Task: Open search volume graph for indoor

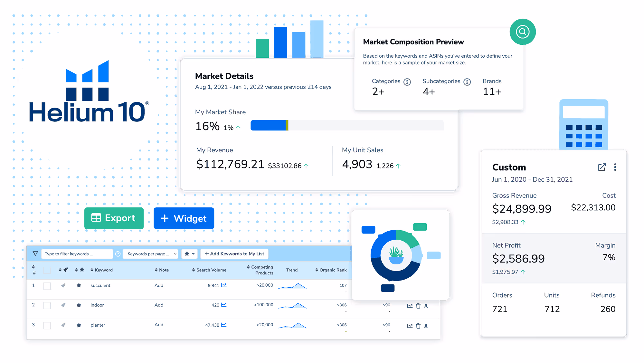Action: click(x=224, y=305)
